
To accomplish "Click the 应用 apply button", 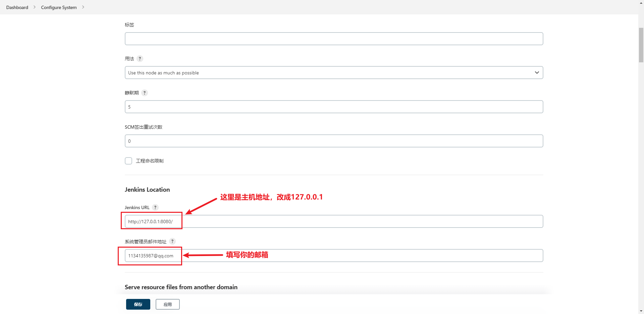I will click(x=168, y=304).
